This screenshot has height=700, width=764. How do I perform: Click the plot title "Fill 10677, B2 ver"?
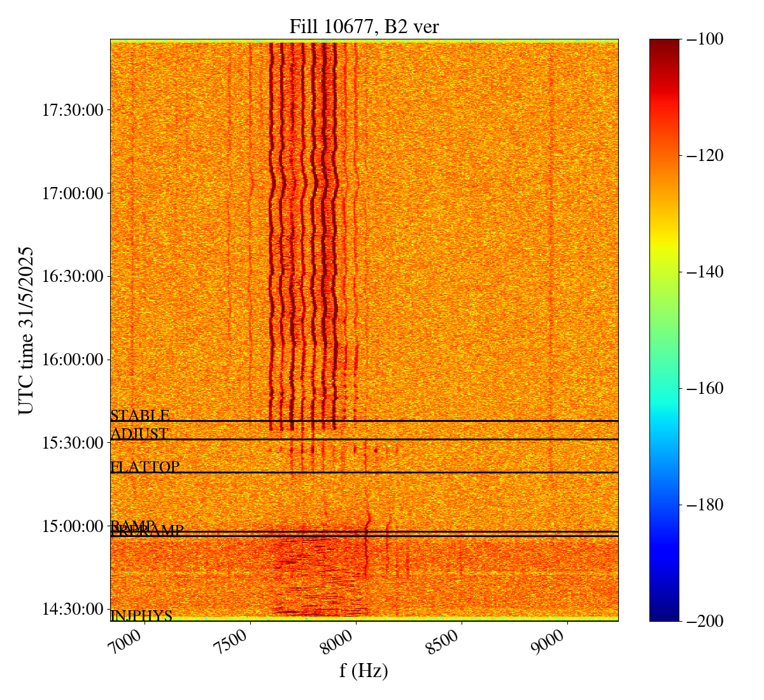[364, 27]
